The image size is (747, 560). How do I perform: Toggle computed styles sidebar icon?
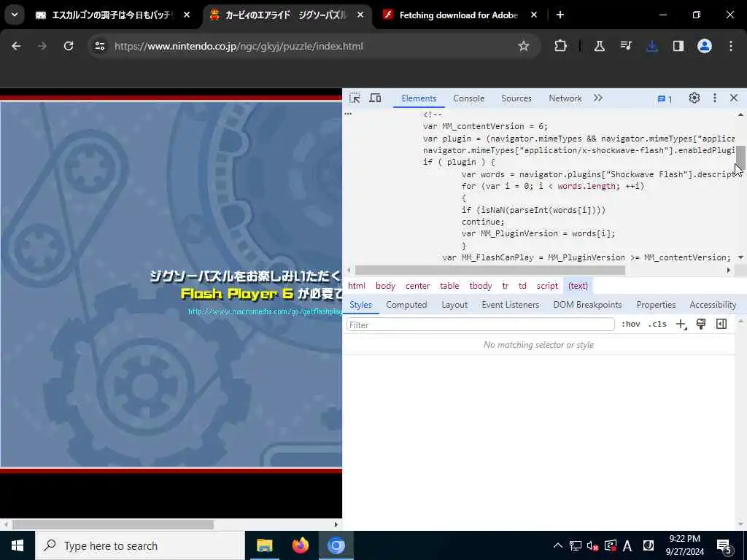click(721, 324)
